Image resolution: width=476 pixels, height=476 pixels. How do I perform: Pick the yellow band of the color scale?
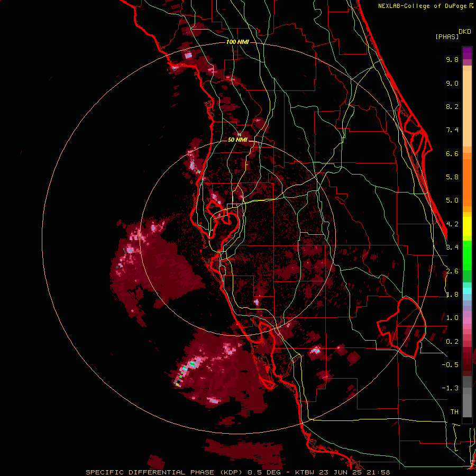[467, 226]
